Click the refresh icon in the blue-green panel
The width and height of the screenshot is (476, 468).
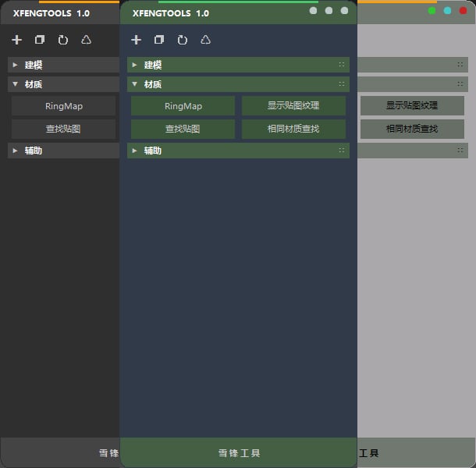[x=182, y=40]
